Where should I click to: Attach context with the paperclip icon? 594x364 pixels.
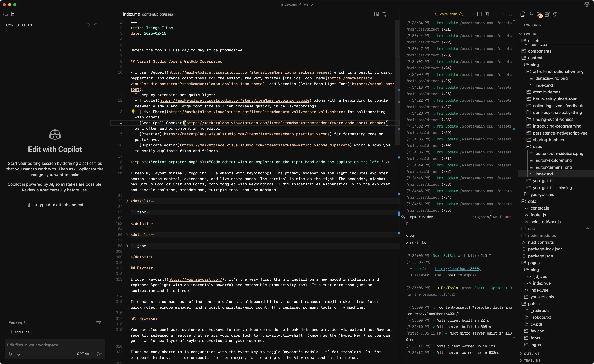(x=10, y=354)
